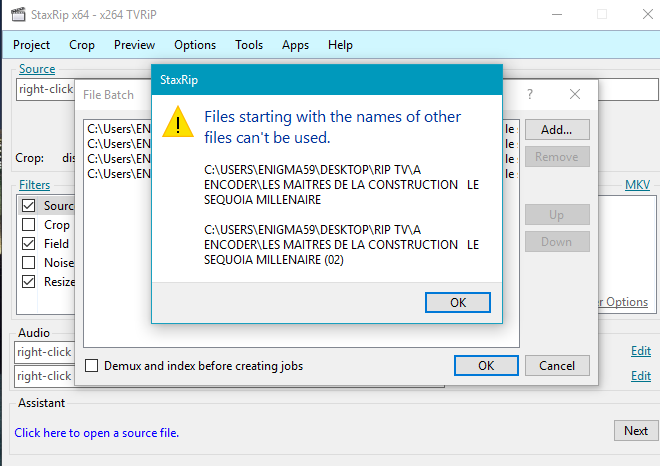Click the second audio track Edit link
This screenshot has width=660, height=466.
pos(641,375)
